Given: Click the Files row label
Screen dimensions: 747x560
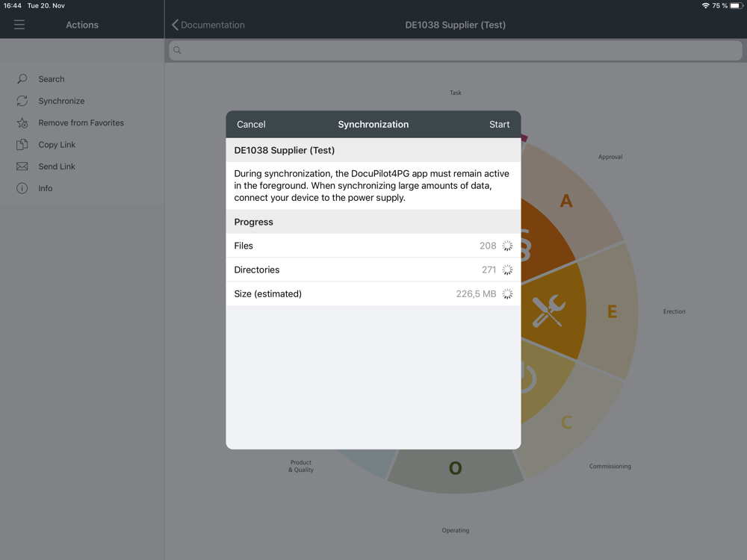Looking at the screenshot, I should coord(244,246).
